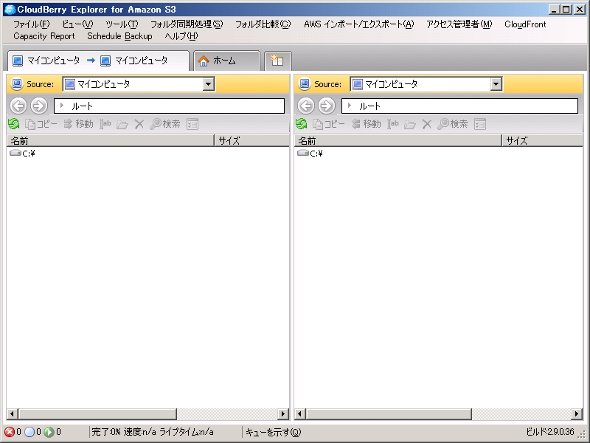
Task: Click the refresh icon in right pane toolbar
Action: tap(301, 124)
